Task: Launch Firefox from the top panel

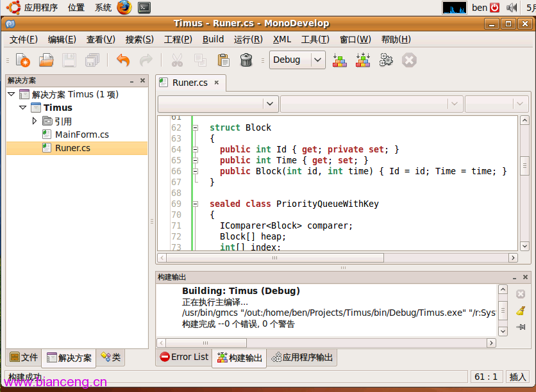Action: point(124,7)
